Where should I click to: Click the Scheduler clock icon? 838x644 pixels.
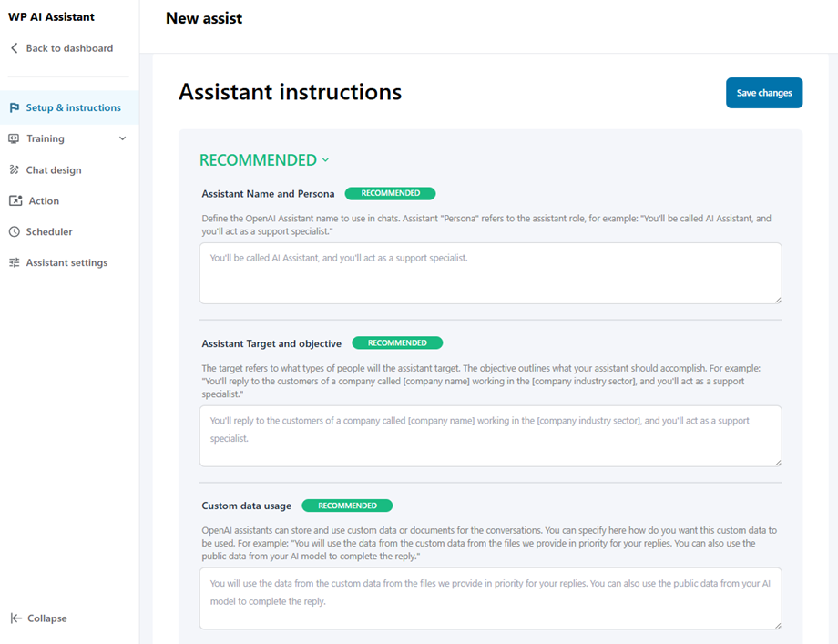click(x=15, y=231)
